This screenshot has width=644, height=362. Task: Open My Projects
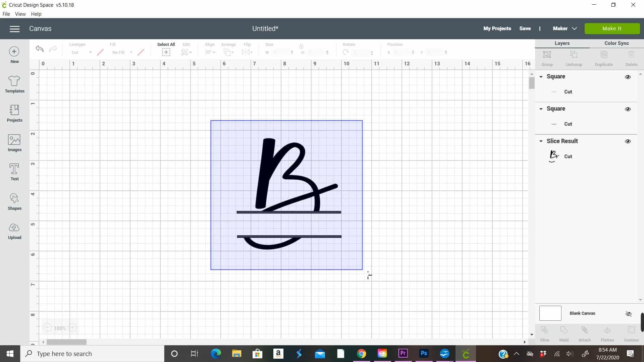497,28
